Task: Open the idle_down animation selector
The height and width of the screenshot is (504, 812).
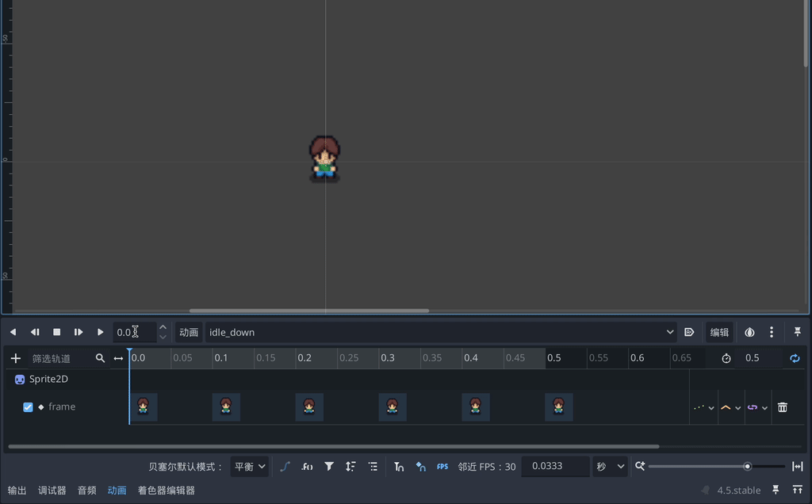Action: [x=442, y=332]
